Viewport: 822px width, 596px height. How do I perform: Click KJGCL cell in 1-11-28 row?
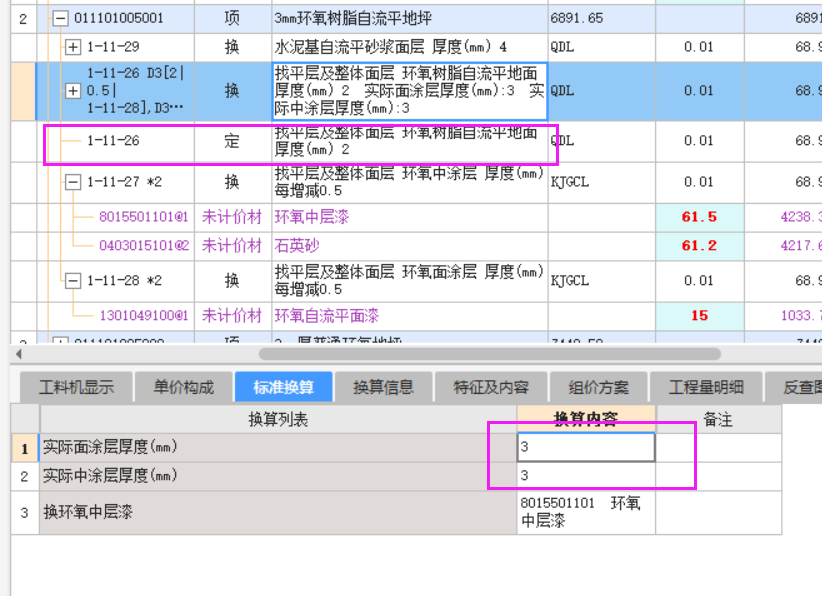pyautogui.click(x=602, y=281)
